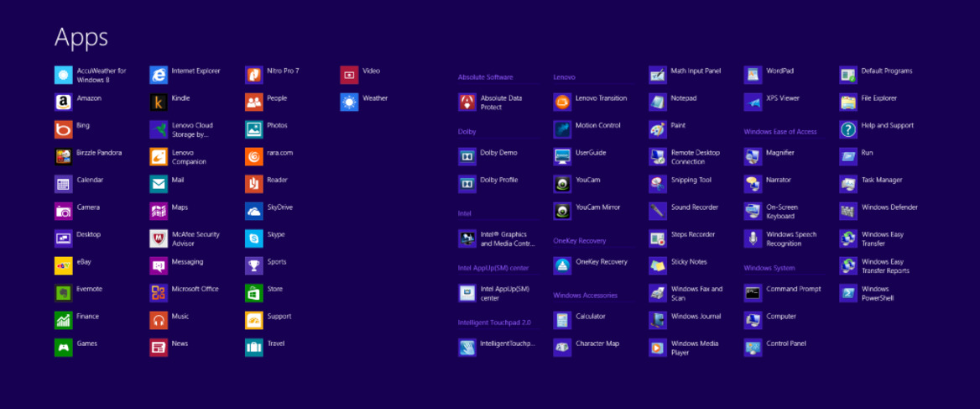Launch the Paint icon

click(658, 129)
